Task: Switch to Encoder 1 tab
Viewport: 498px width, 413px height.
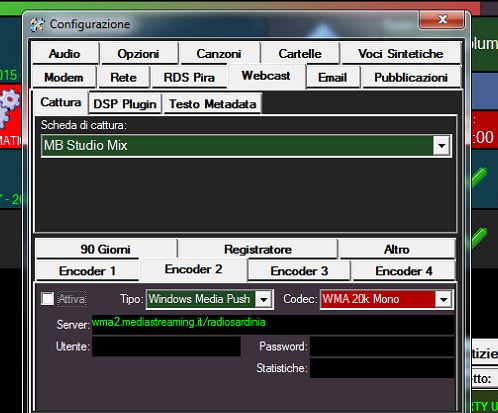Action: [87, 271]
